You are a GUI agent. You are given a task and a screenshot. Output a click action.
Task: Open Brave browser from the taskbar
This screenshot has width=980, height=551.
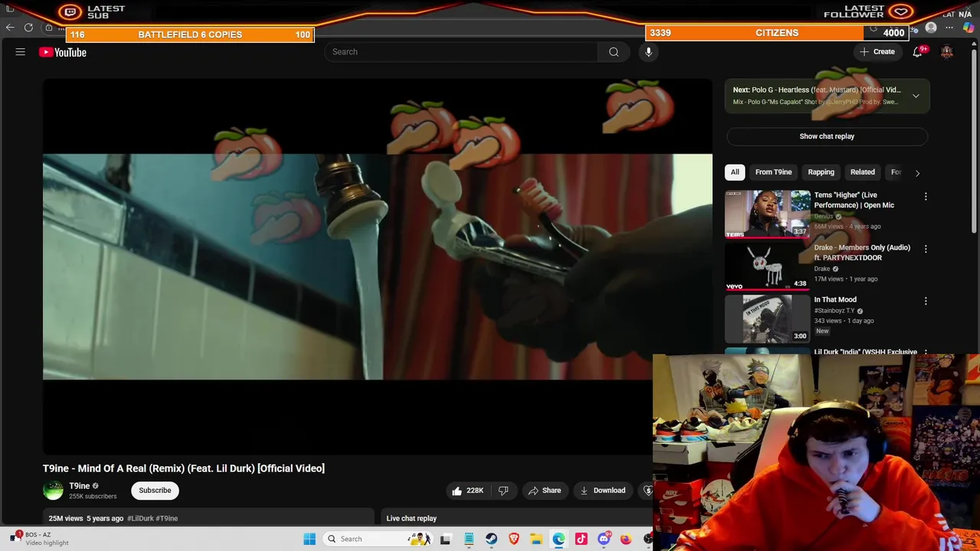tap(514, 539)
